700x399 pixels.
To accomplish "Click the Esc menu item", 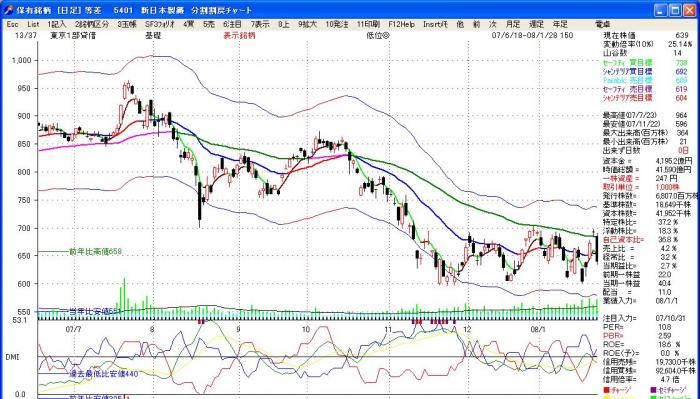I will pyautogui.click(x=12, y=24).
